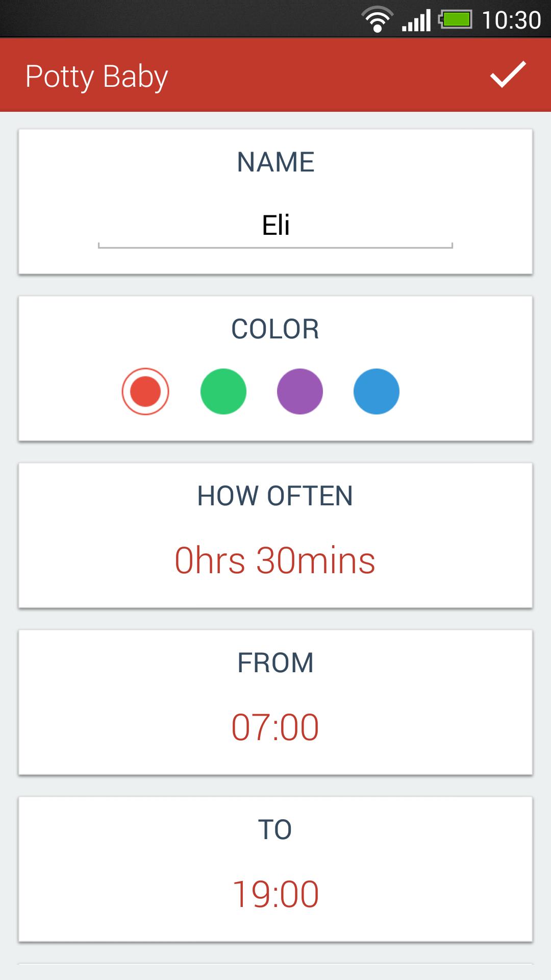Image resolution: width=551 pixels, height=980 pixels.
Task: Choose the green color circle
Action: coord(223,391)
